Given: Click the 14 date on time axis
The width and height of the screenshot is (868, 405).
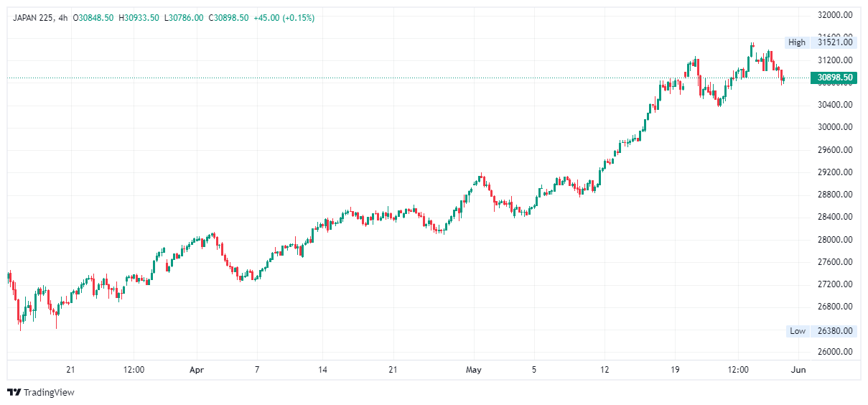Looking at the screenshot, I should [x=323, y=370].
